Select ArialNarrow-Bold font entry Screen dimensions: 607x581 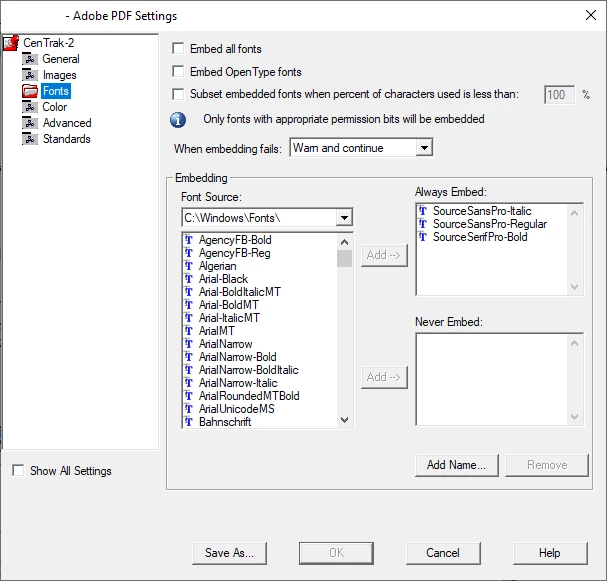coord(238,357)
